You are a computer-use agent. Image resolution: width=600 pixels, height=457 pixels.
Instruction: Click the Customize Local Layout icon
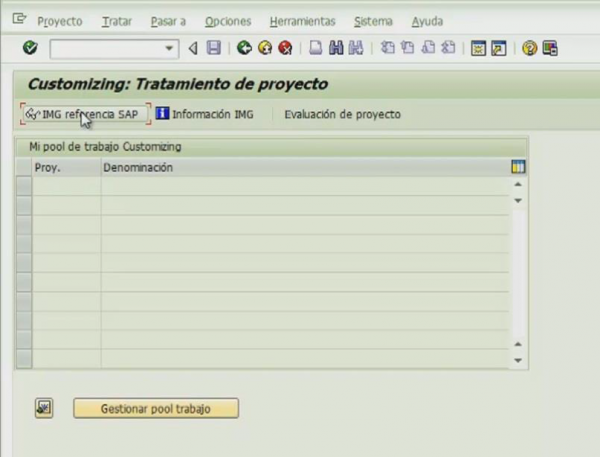[550, 48]
